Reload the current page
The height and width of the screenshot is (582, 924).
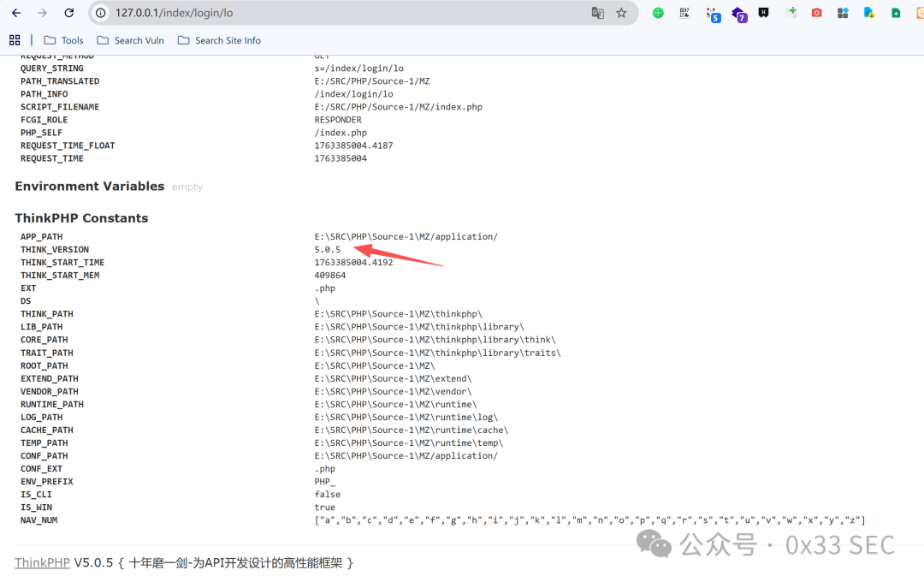(x=69, y=13)
